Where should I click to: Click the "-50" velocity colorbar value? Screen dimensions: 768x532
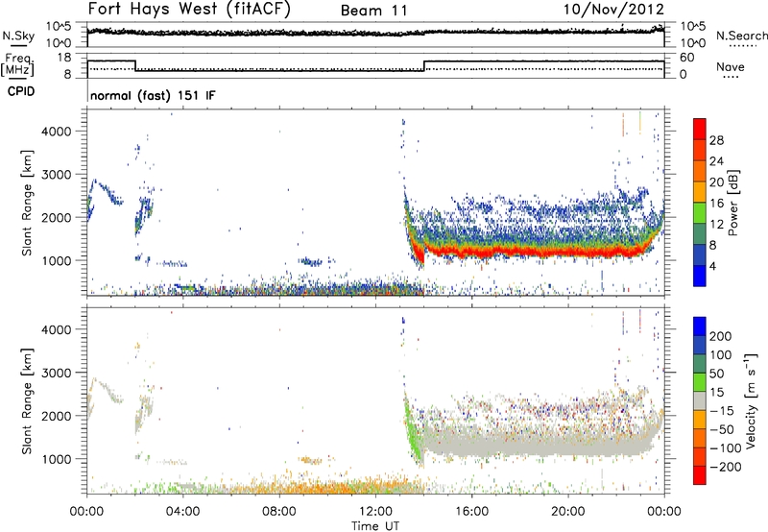[722, 429]
